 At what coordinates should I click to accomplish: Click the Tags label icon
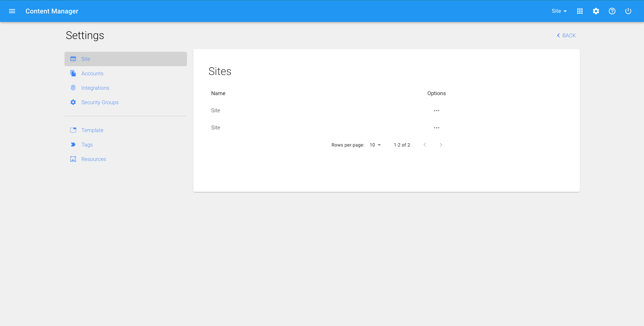(73, 145)
